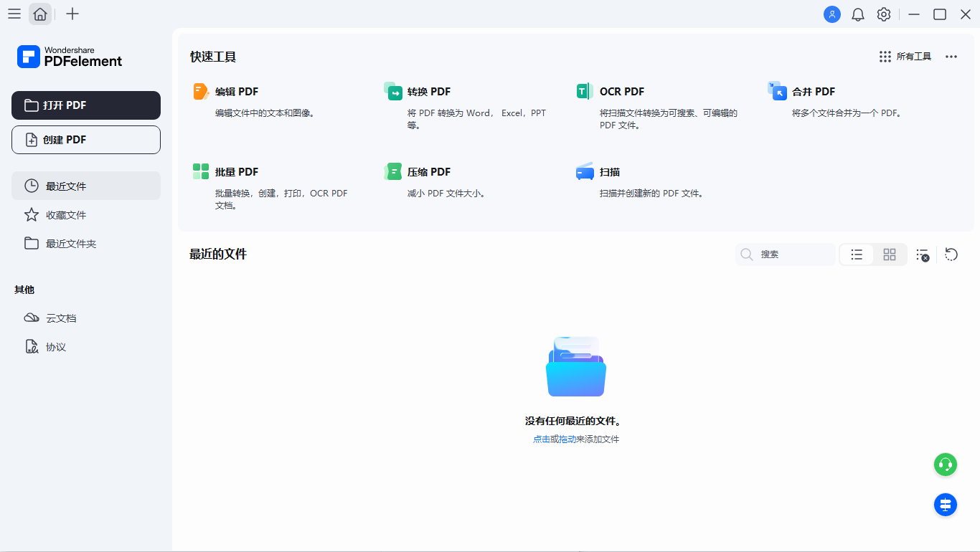Viewport: 980px width, 552px height.
Task: Open notifications via the bell icon
Action: (x=857, y=14)
